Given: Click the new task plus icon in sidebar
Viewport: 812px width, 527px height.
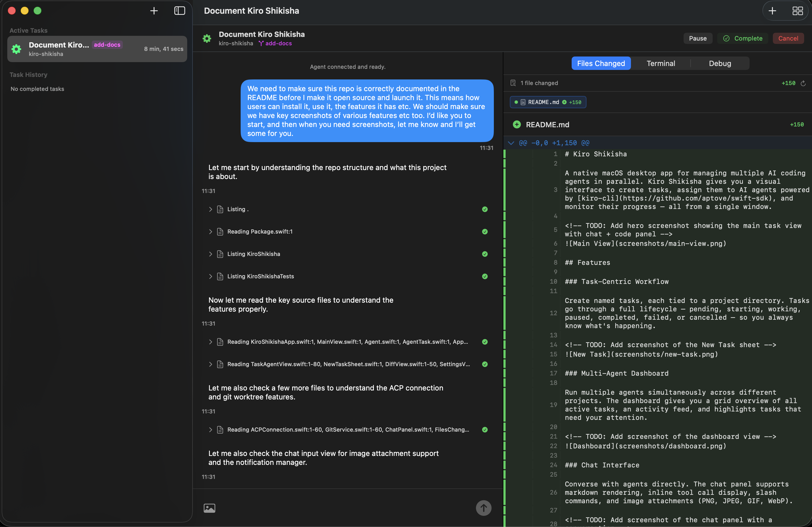Looking at the screenshot, I should [x=154, y=11].
